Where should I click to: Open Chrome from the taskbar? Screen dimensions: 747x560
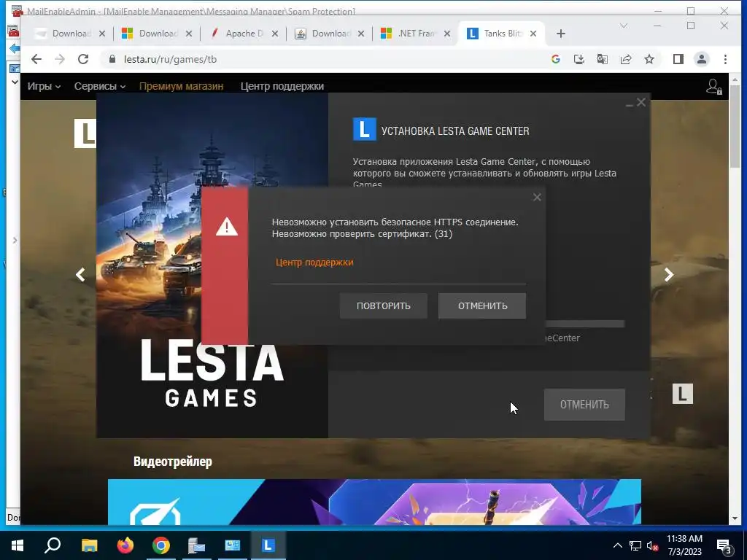tap(161, 545)
